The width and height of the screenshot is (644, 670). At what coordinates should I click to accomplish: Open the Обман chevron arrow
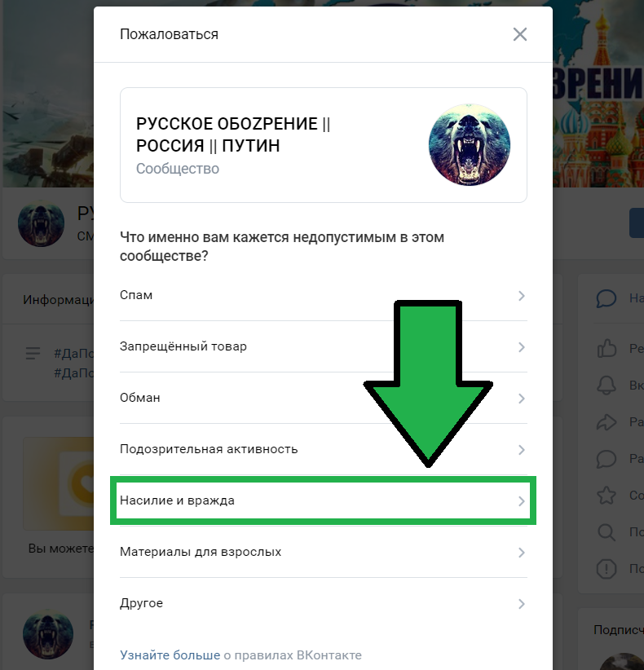tap(522, 399)
